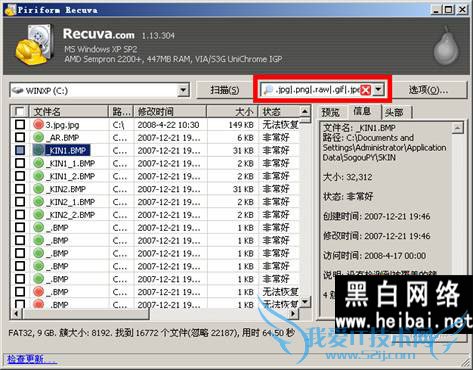Check the box for _KIN1_1.BMP
The image size is (473, 370).
point(20,163)
